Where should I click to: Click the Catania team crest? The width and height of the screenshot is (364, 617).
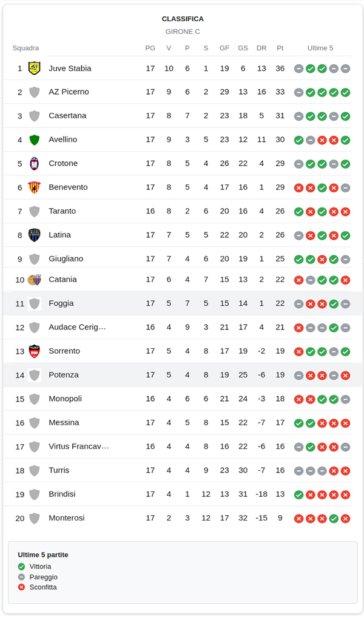[x=35, y=280]
